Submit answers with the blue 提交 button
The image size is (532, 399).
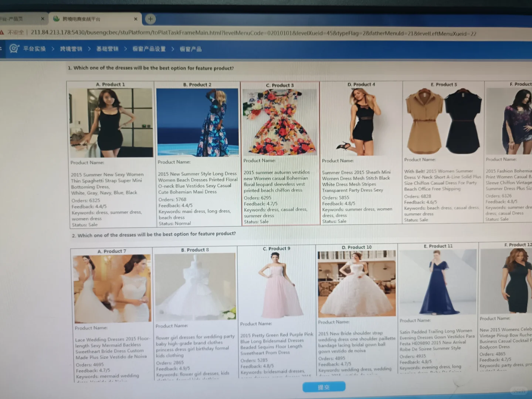[324, 387]
